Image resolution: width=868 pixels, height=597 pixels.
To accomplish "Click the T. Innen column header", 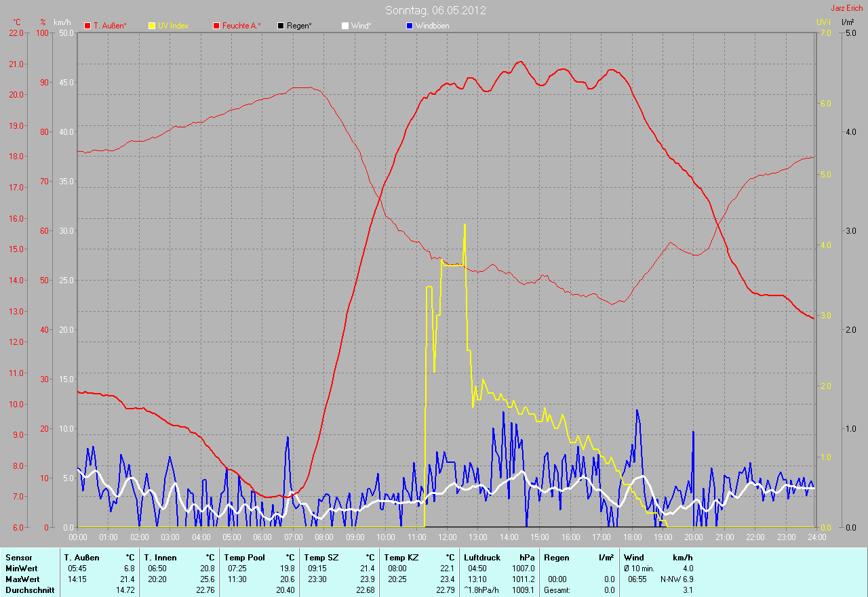I will [160, 557].
